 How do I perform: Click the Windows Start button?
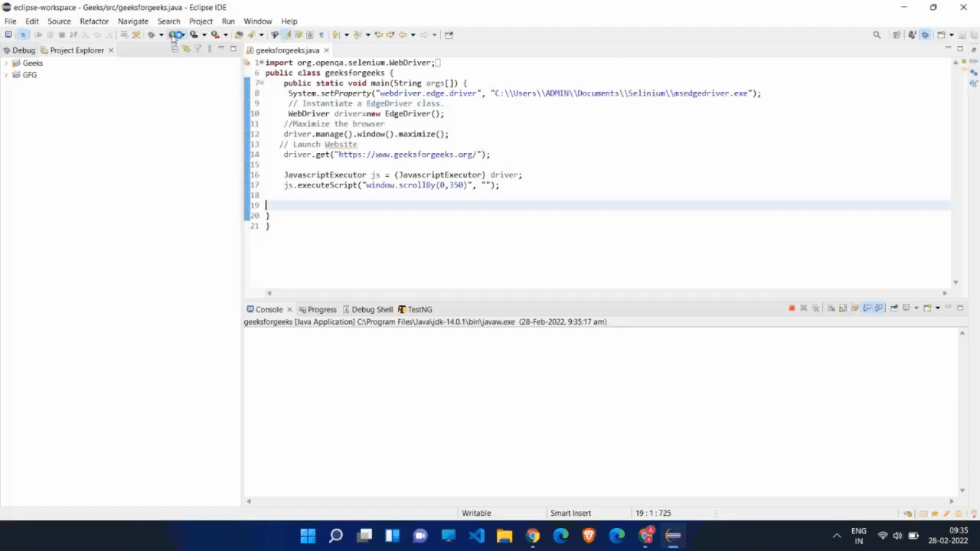[x=308, y=536]
